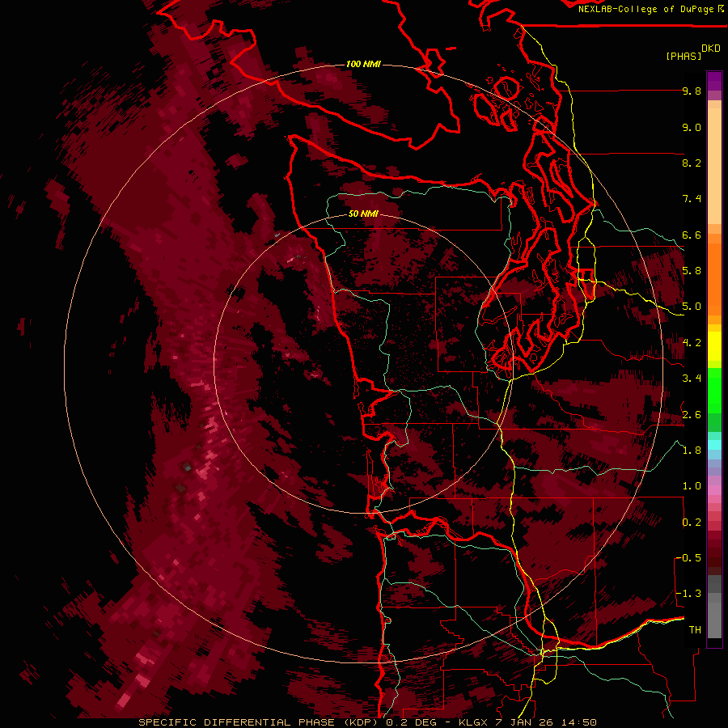The image size is (728, 728).
Task: Click the 9.8 scale value
Action: point(692,91)
